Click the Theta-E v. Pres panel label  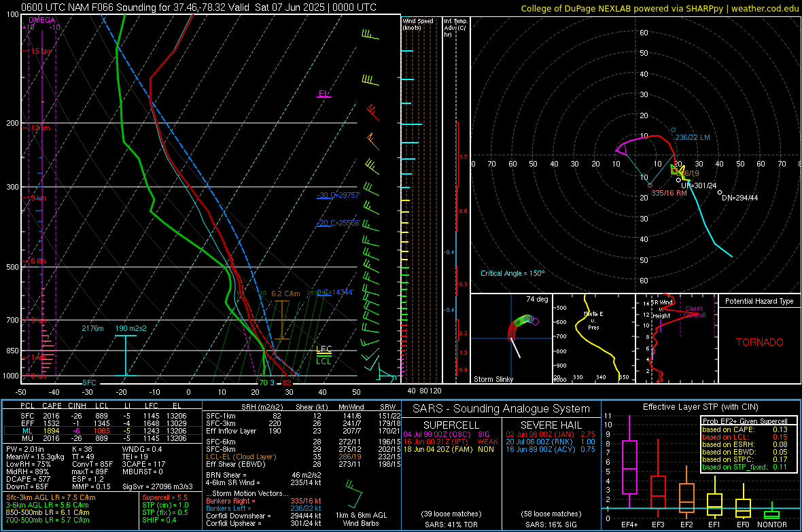(593, 320)
